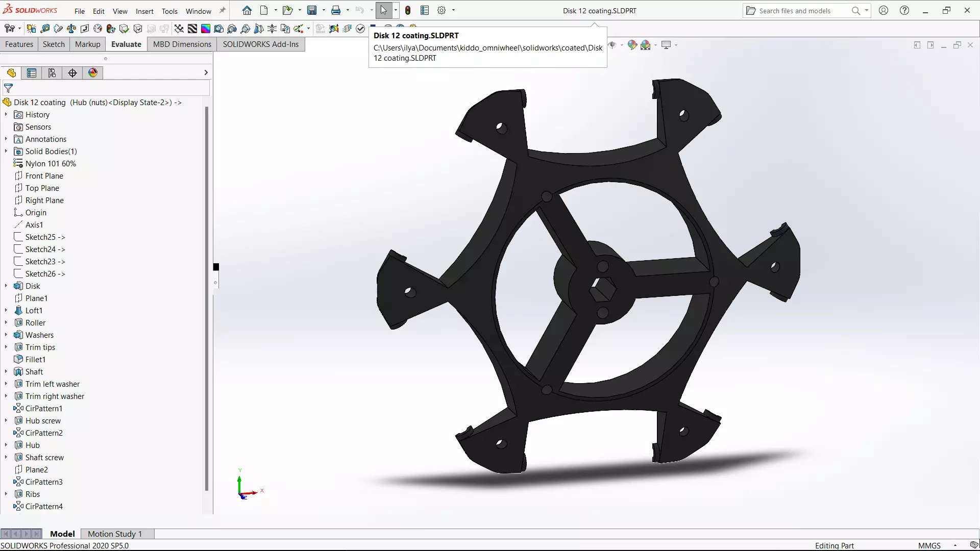980x551 pixels.
Task: Create a new document with the New icon
Action: tap(264, 10)
